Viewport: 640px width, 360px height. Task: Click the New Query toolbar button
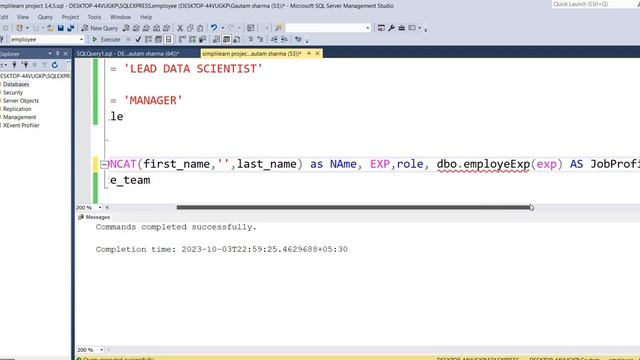(x=100, y=28)
